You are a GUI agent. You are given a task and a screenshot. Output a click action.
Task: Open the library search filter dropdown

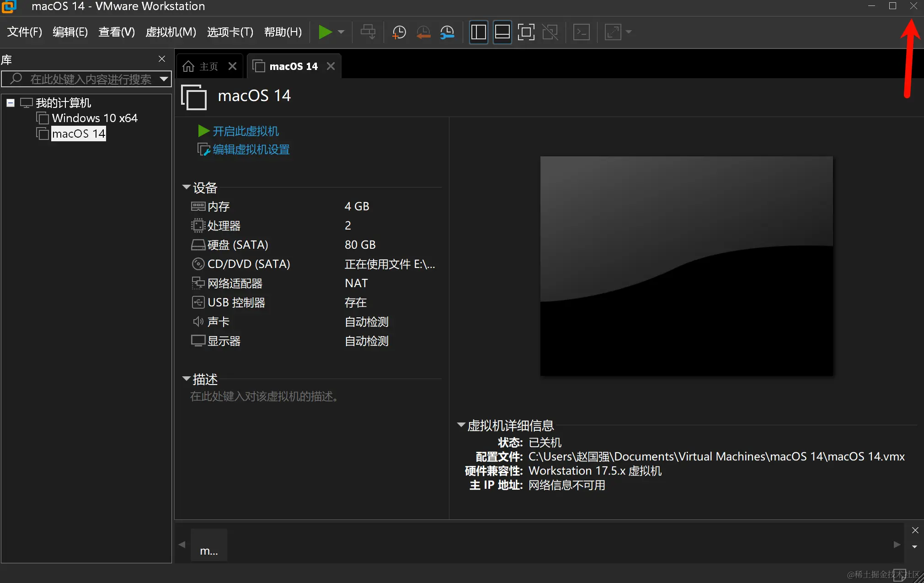tap(164, 79)
